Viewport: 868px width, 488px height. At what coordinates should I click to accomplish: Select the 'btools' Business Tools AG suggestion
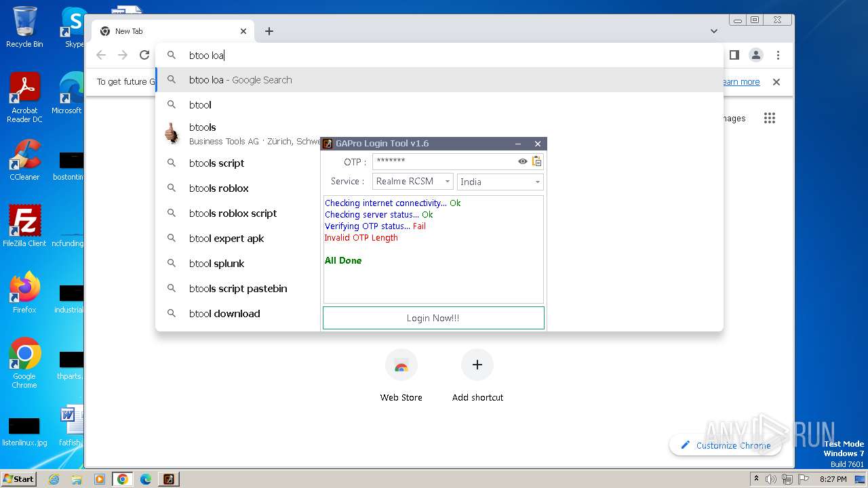[237, 134]
